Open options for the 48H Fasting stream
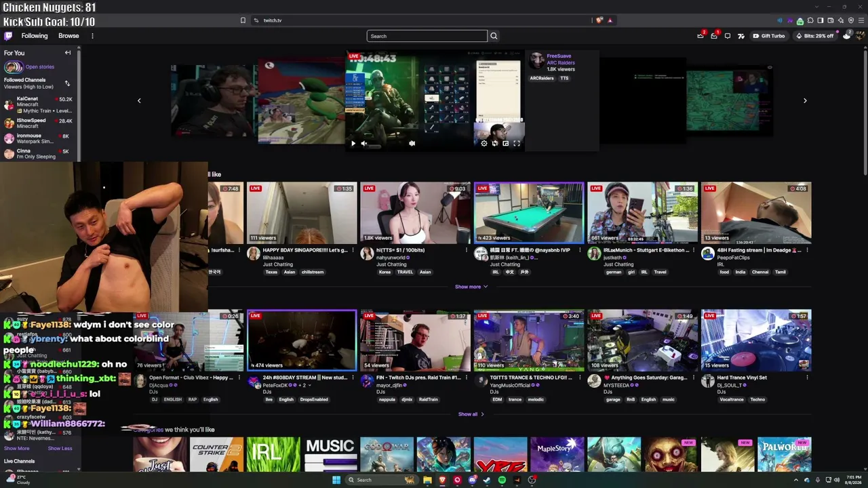868x488 pixels. click(x=808, y=250)
